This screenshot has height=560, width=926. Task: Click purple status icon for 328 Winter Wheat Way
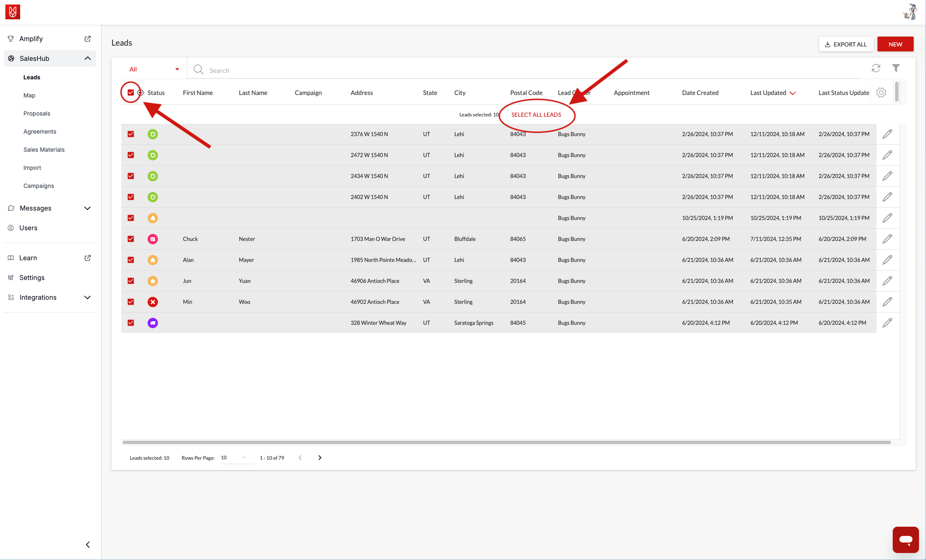tap(153, 323)
